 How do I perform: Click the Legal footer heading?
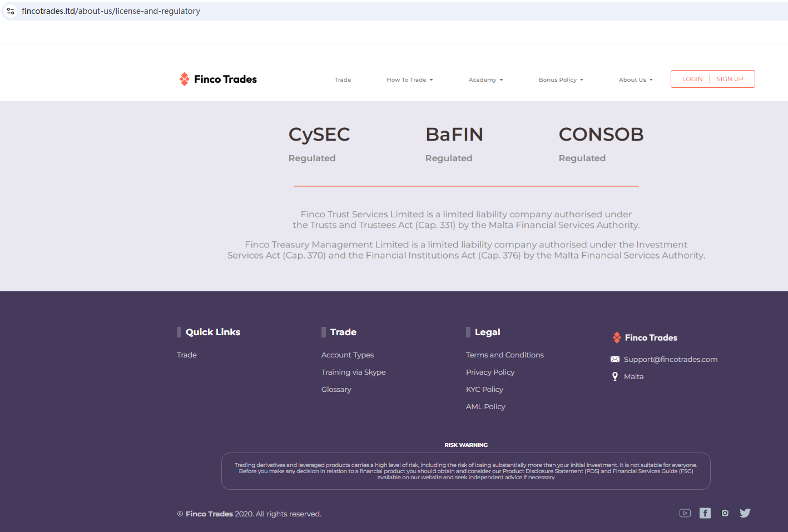[x=488, y=332]
